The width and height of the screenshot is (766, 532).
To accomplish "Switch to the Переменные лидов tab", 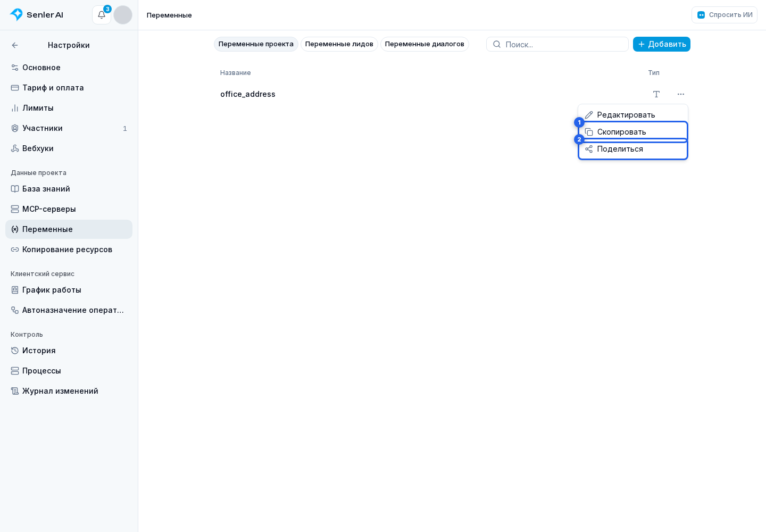I will click(x=339, y=44).
